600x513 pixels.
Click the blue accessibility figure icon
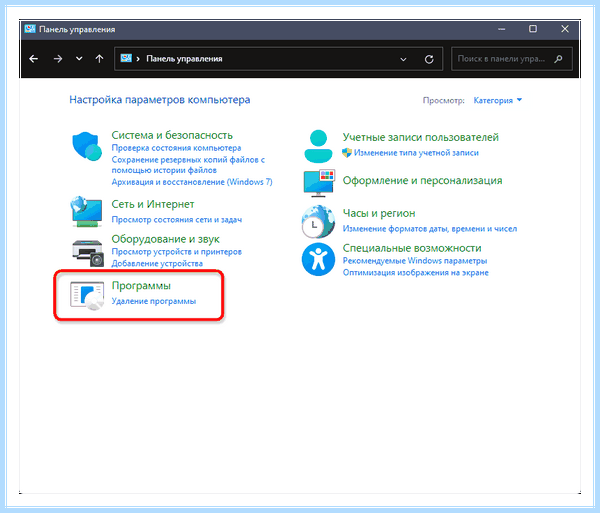(318, 259)
